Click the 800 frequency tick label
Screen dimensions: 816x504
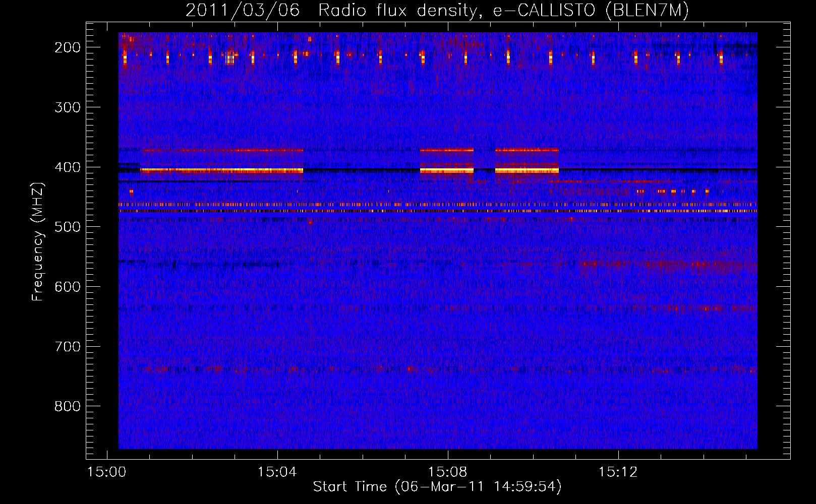tap(68, 406)
